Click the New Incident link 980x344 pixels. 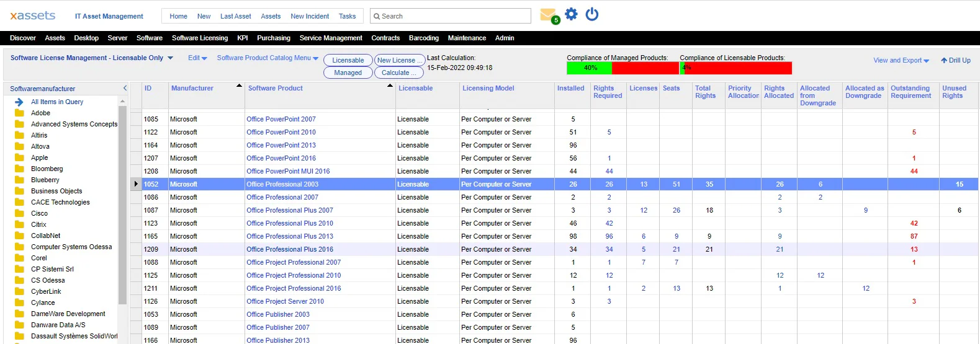point(310,16)
